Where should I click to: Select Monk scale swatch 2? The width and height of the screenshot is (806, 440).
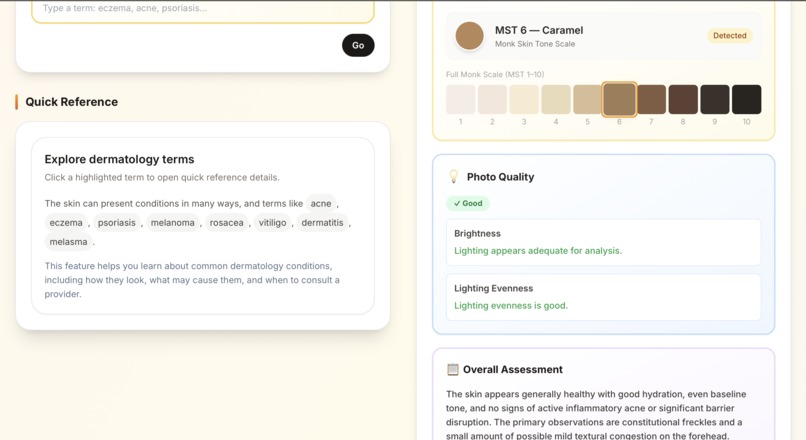[x=492, y=99]
